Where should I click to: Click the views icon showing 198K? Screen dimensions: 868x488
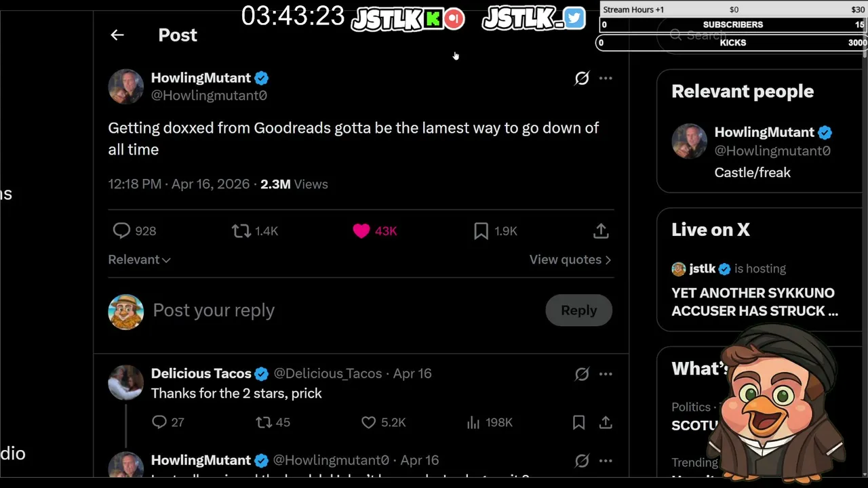click(473, 422)
